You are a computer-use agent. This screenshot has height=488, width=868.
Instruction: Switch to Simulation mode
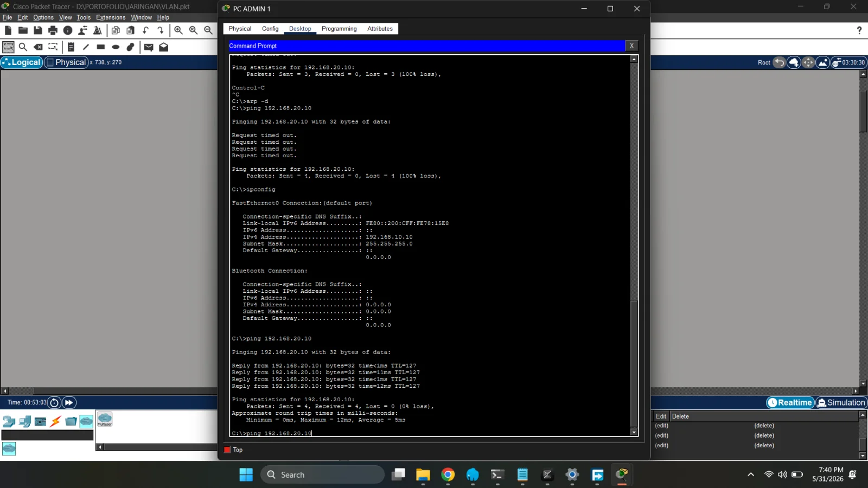841,402
